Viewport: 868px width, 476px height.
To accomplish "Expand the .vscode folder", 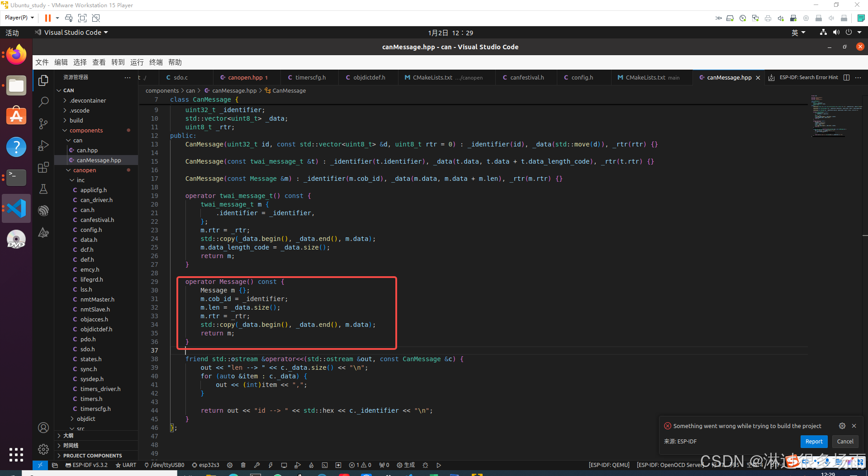I will click(x=96, y=110).
